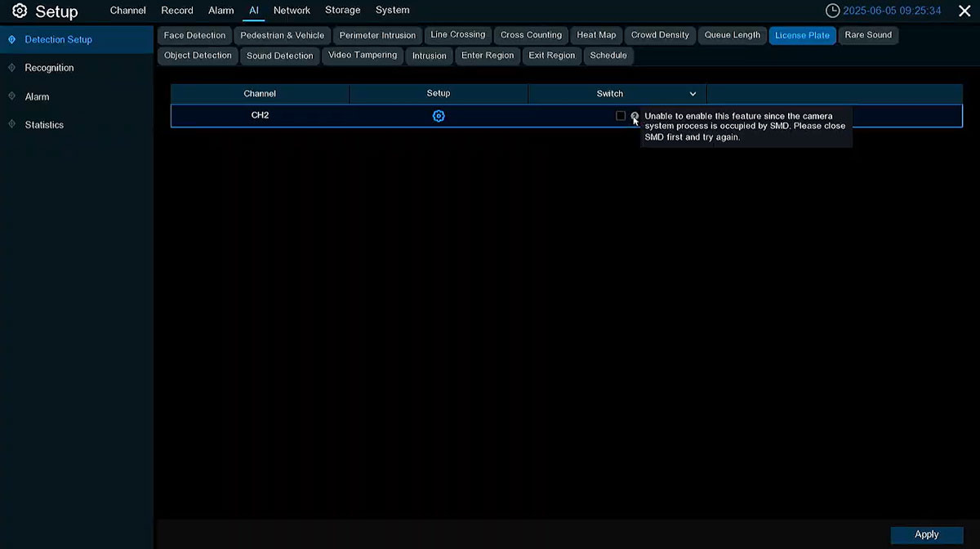Click the info icon next to CH2 switch
The image size is (980, 549).
(635, 116)
